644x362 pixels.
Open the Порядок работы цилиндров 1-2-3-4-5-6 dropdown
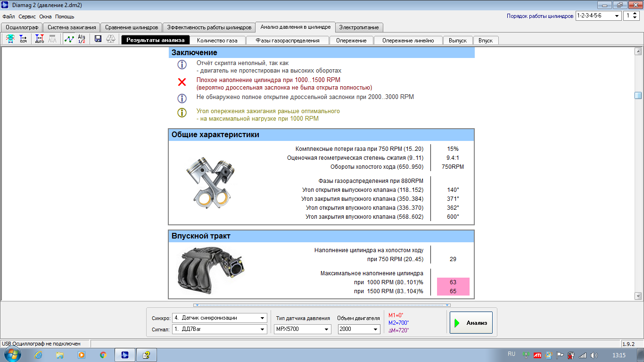[598, 16]
